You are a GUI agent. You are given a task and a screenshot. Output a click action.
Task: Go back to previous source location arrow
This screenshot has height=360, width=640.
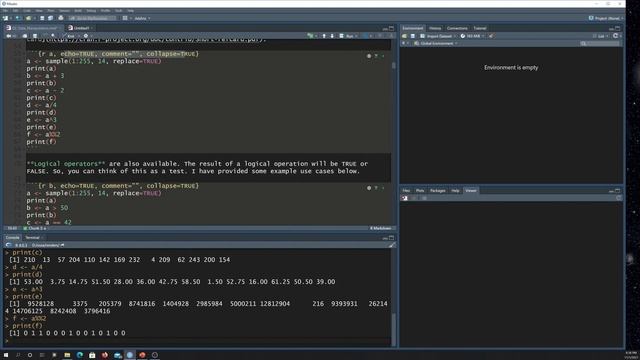8,36
